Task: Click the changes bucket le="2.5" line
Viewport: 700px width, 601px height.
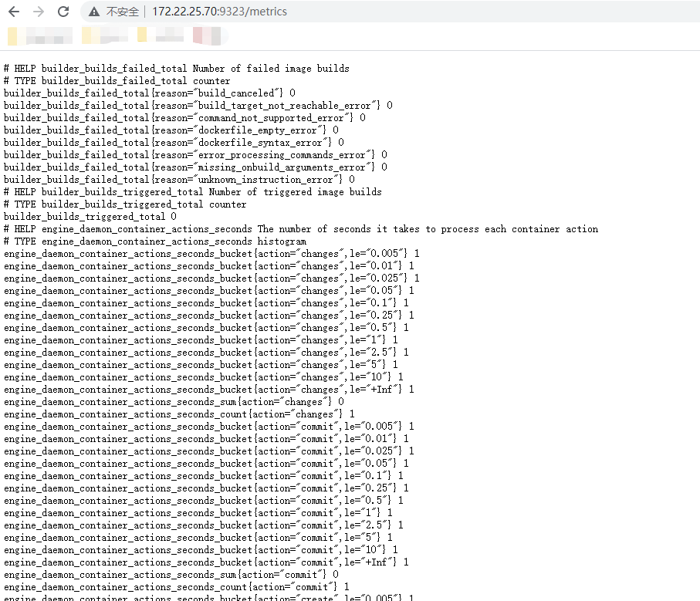Action: (x=206, y=353)
